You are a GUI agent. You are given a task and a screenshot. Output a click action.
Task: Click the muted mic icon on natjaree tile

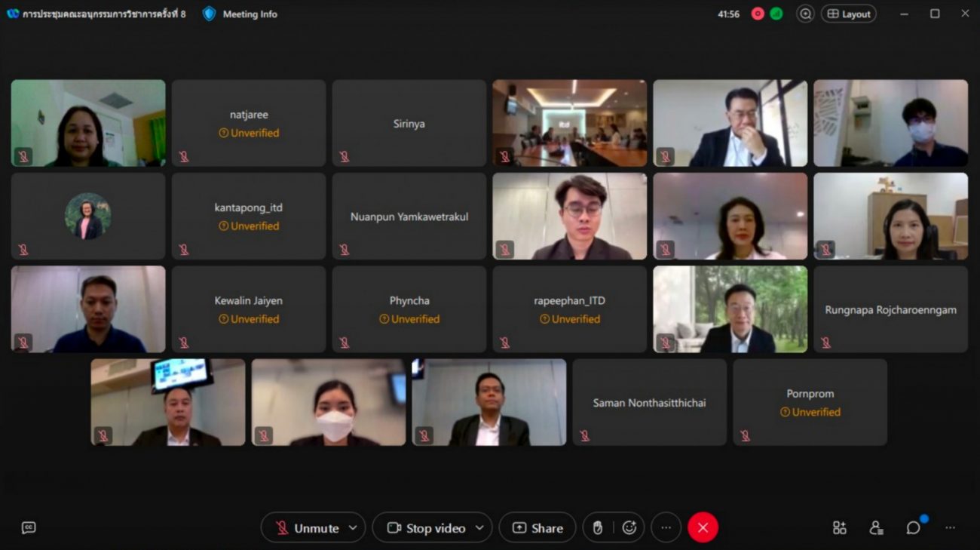(184, 156)
